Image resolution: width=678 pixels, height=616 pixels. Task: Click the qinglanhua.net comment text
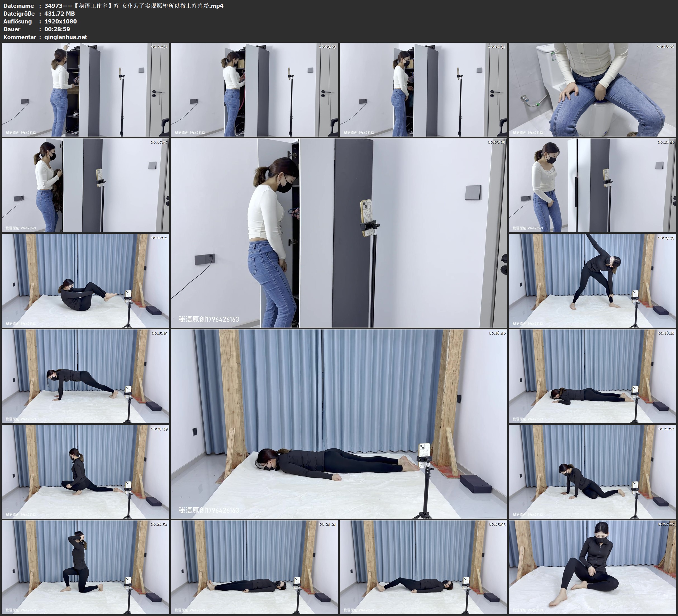point(66,37)
